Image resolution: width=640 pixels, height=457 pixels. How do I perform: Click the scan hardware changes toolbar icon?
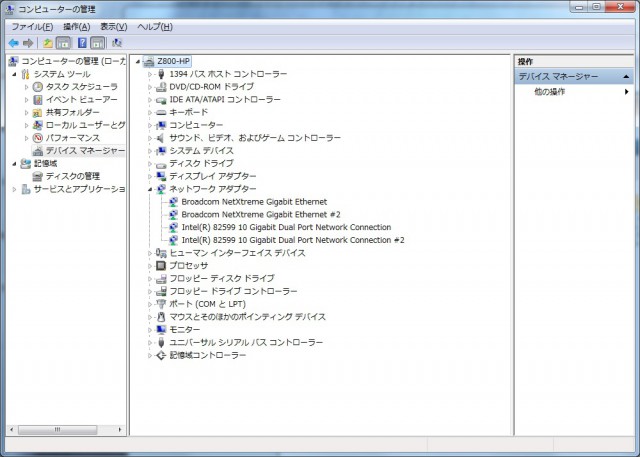pos(117,43)
